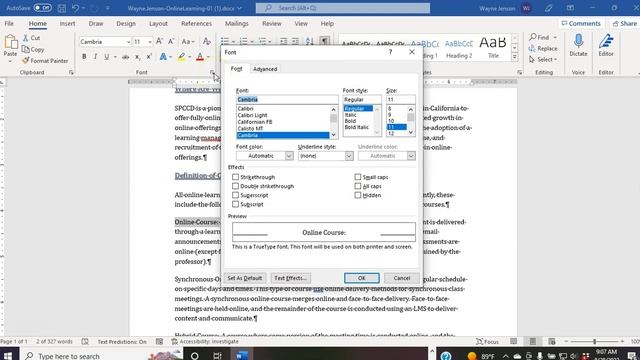The image size is (640, 360).
Task: Open the Design ribbon tab
Action: click(x=126, y=24)
